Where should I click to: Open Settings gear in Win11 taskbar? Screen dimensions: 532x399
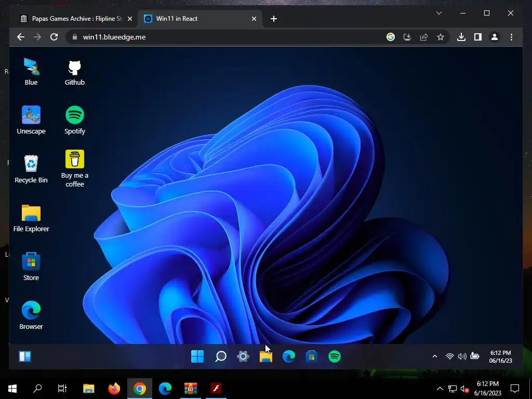pos(243,356)
